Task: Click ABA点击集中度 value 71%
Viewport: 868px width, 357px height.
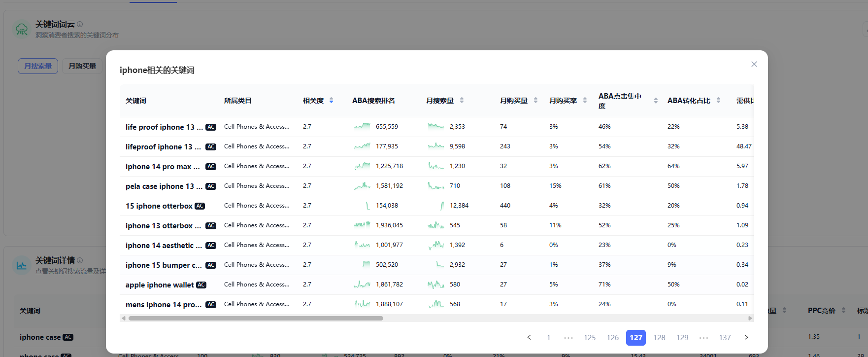Action: (x=604, y=285)
